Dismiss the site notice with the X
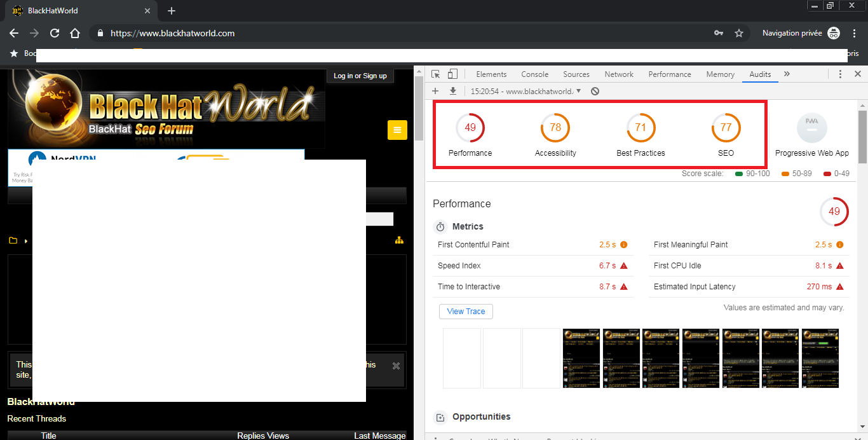 point(396,366)
